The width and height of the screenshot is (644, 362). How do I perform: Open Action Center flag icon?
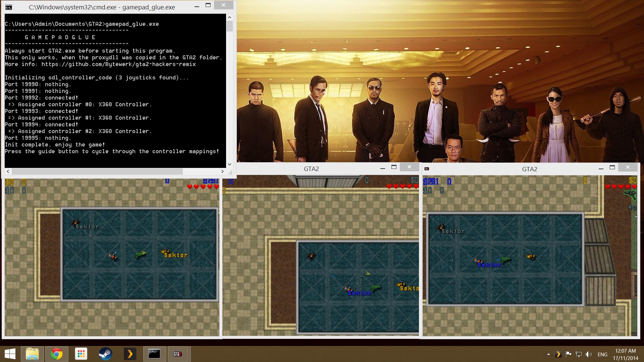point(569,354)
